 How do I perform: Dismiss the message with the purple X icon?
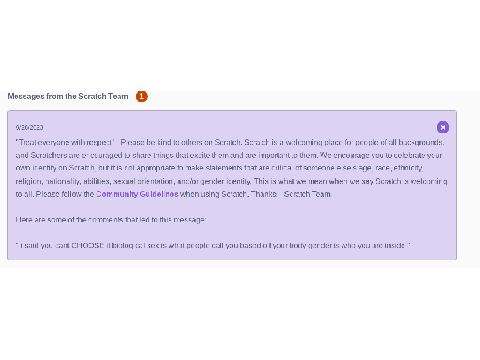[x=443, y=127]
